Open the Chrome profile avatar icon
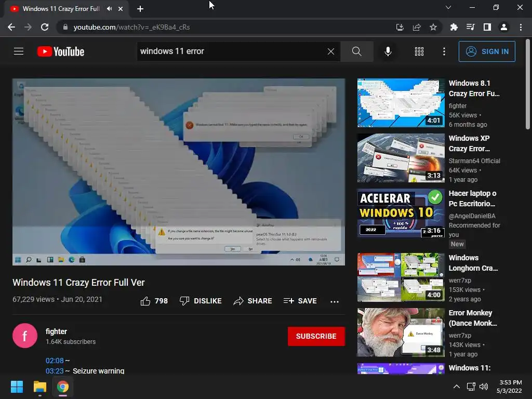The image size is (532, 399). point(504,27)
